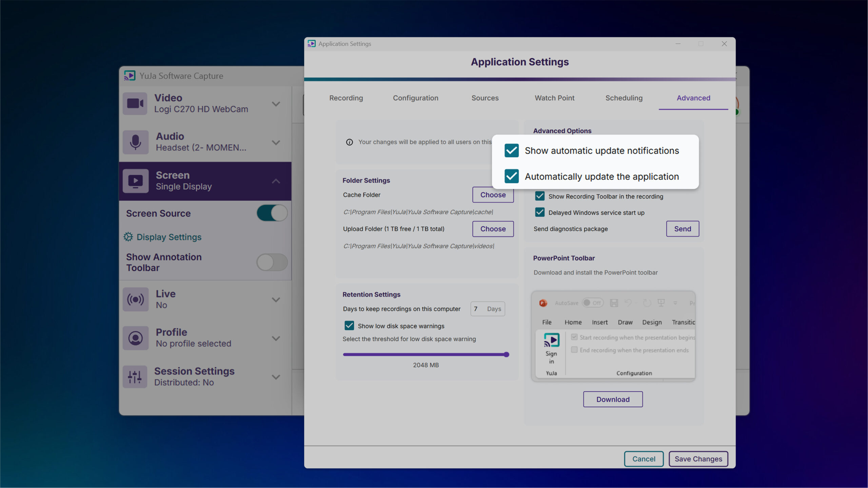Click the YuJa Sign in icon
The height and width of the screenshot is (488, 868).
(551, 340)
